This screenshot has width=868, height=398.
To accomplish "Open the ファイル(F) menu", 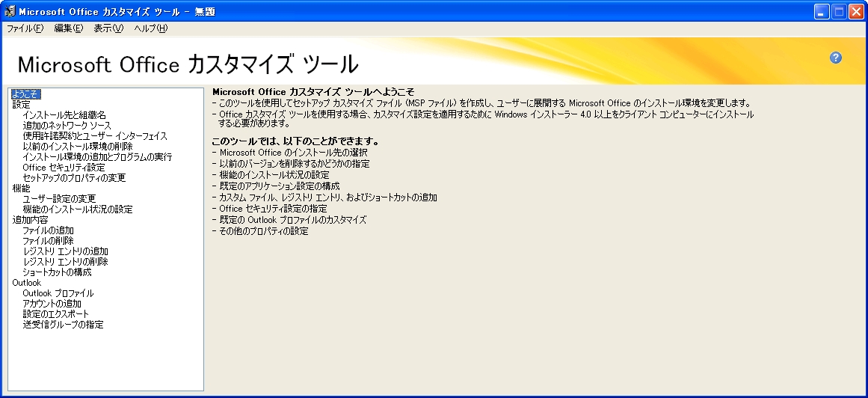I will (x=25, y=28).
